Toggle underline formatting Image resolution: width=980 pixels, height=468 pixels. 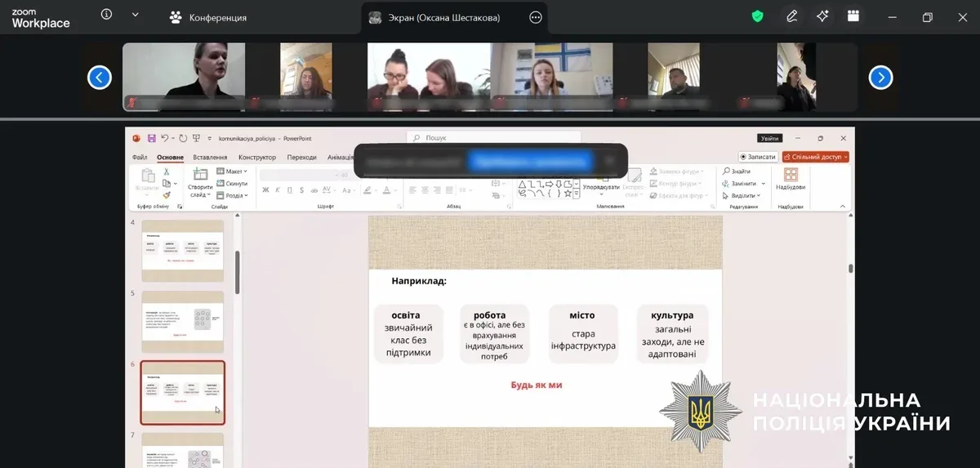coord(290,190)
